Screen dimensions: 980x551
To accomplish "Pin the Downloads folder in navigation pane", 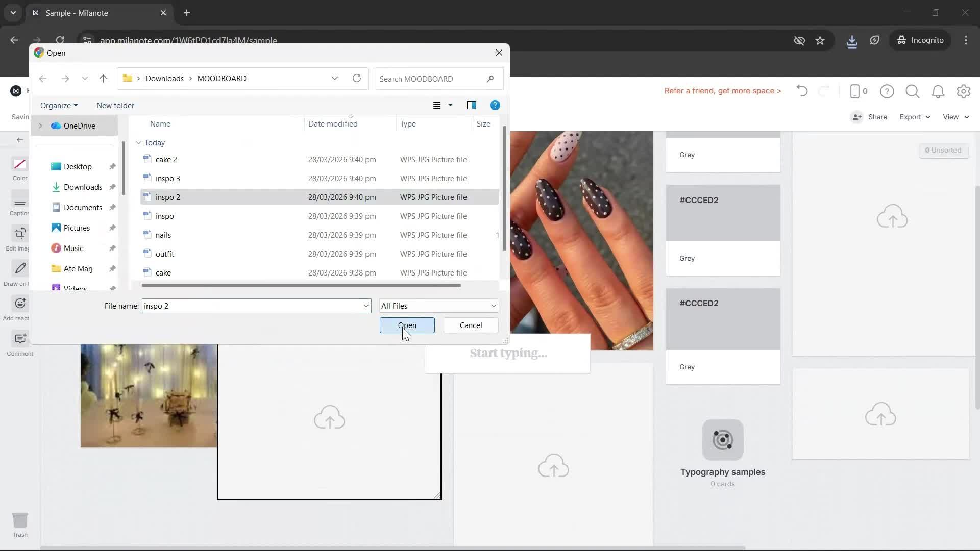I will (112, 187).
